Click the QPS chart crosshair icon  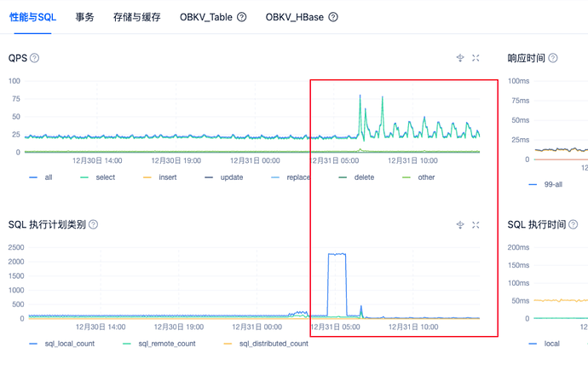(460, 58)
